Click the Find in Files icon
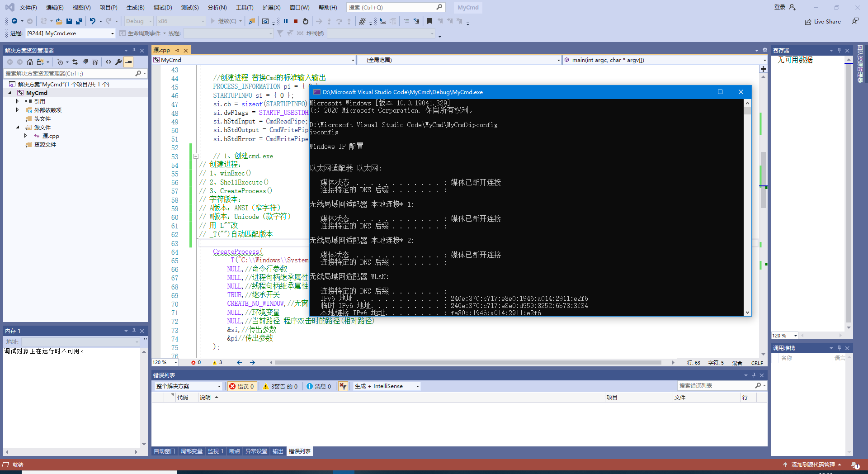This screenshot has width=868, height=474. pyautogui.click(x=252, y=21)
